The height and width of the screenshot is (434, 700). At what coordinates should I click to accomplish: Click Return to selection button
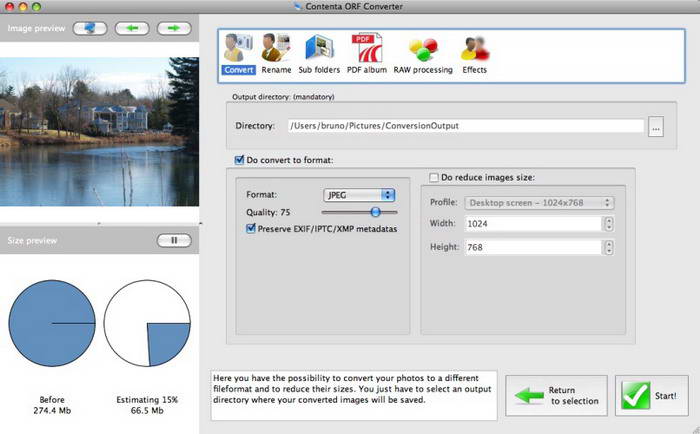click(556, 396)
